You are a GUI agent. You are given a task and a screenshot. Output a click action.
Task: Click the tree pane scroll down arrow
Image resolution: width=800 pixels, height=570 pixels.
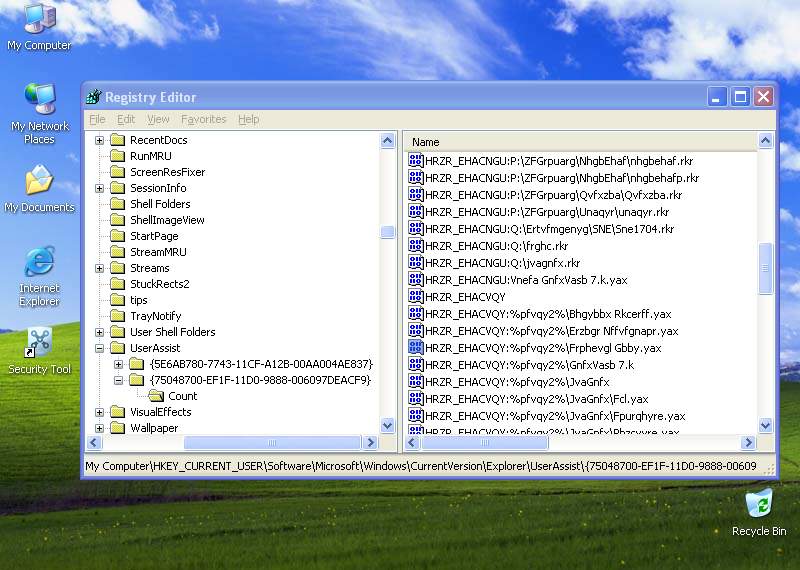(x=388, y=425)
